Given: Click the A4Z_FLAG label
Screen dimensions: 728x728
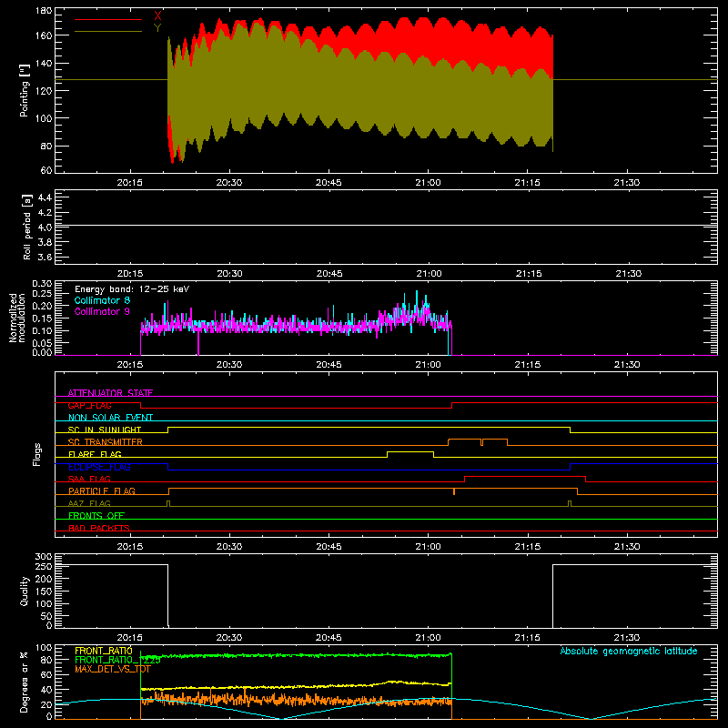Looking at the screenshot, I should pyautogui.click(x=89, y=503).
